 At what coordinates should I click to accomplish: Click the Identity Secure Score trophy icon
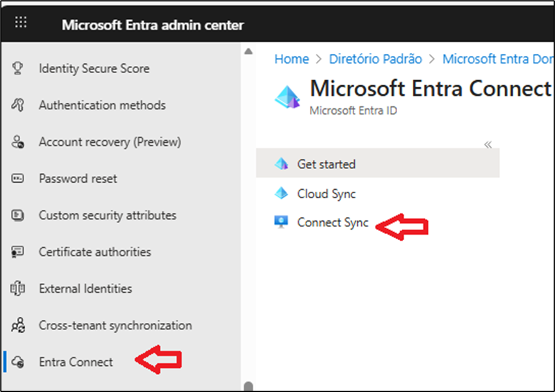coord(18,68)
